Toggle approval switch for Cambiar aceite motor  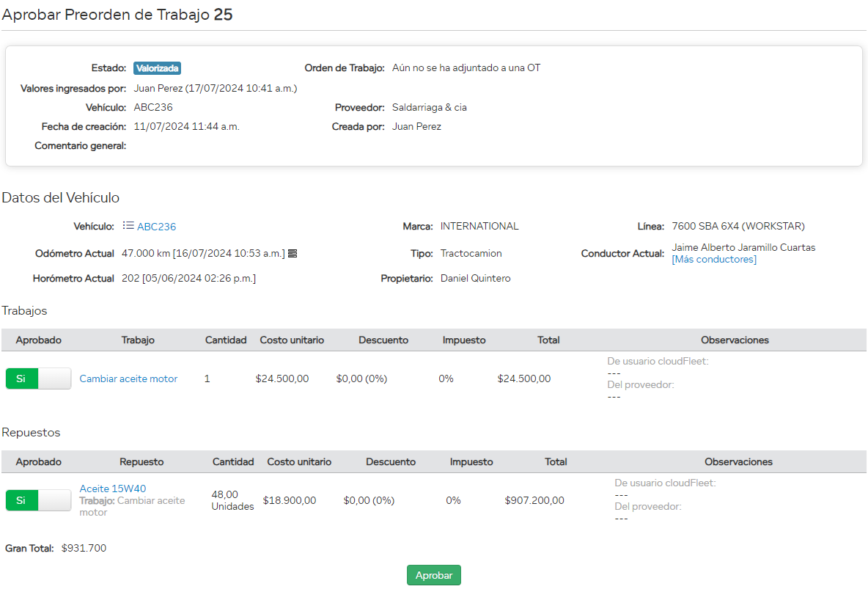click(38, 378)
